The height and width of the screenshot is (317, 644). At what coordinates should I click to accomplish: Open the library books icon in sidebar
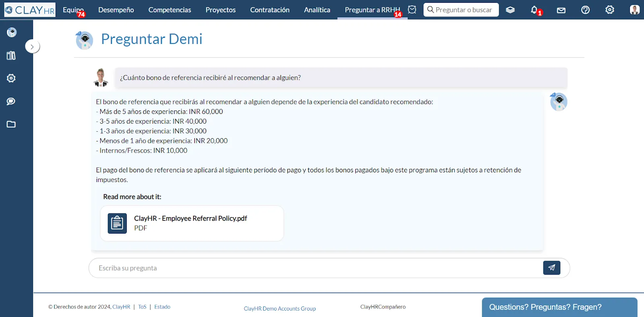pos(11,56)
